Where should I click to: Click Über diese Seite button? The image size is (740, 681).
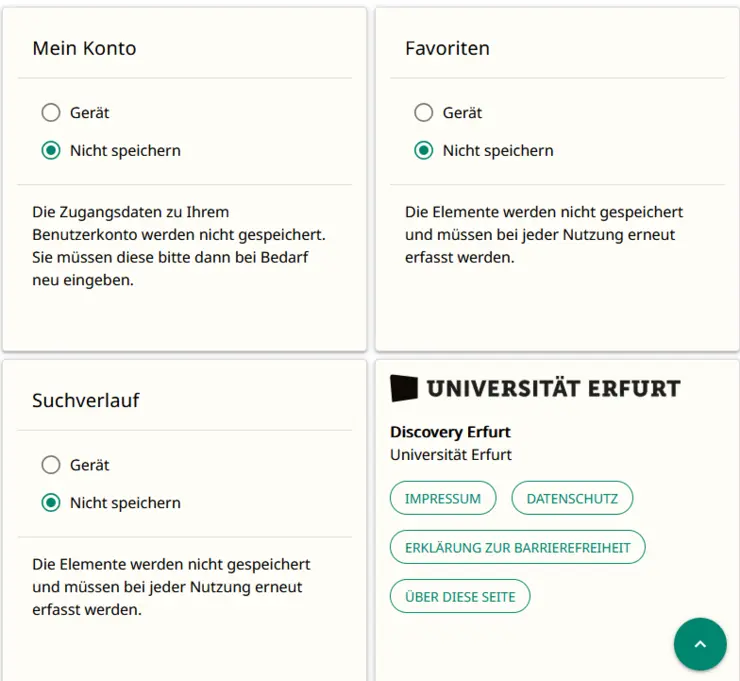pyautogui.click(x=460, y=596)
